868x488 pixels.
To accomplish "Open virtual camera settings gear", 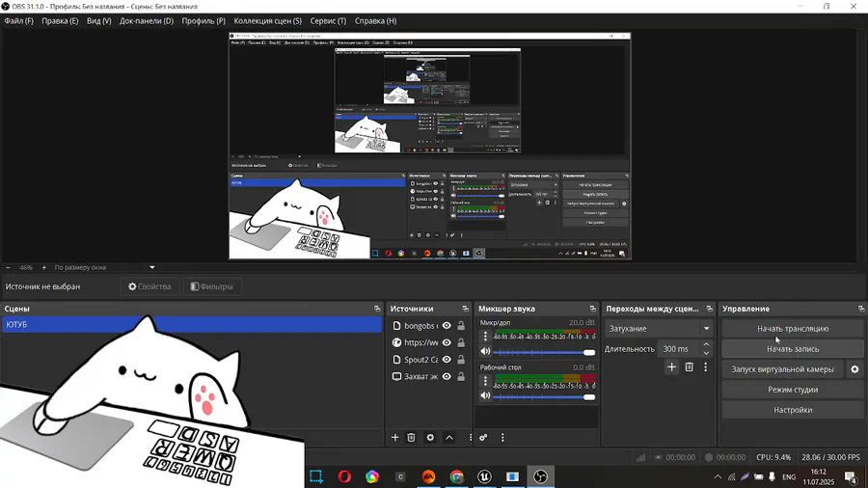I will coord(854,369).
